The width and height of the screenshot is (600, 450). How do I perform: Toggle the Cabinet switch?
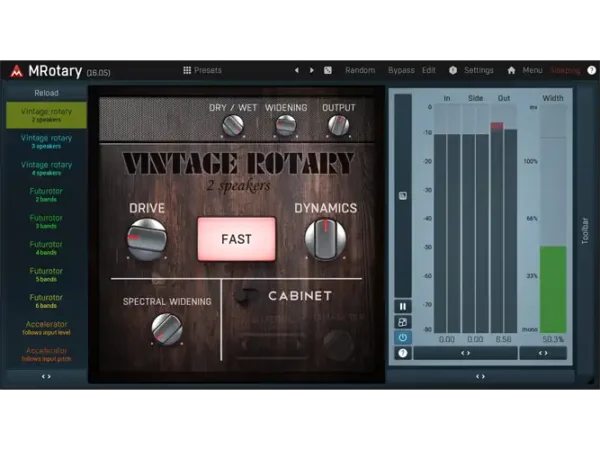pos(245,296)
